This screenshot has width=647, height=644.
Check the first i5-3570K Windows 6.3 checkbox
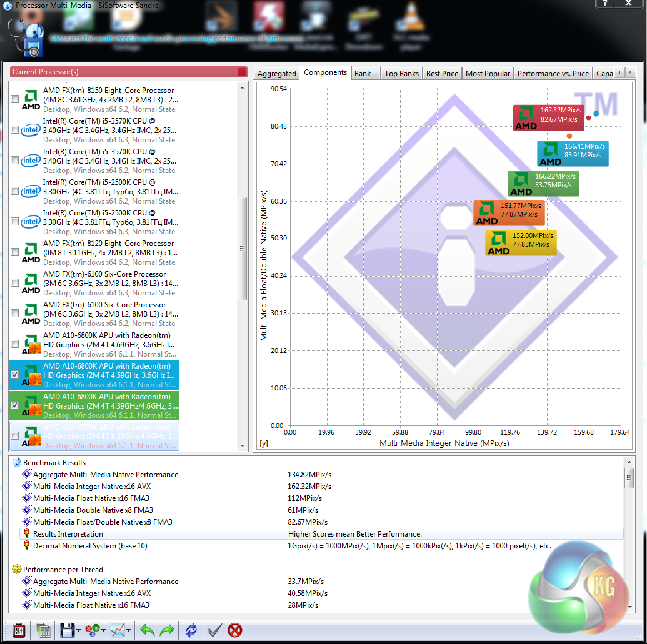point(15,130)
